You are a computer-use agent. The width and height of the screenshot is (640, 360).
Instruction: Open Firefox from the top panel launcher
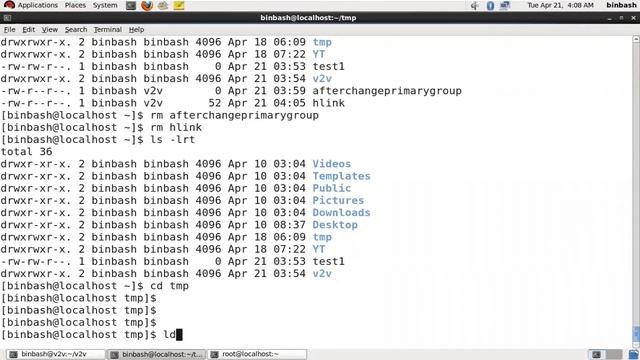pyautogui.click(x=147, y=5)
